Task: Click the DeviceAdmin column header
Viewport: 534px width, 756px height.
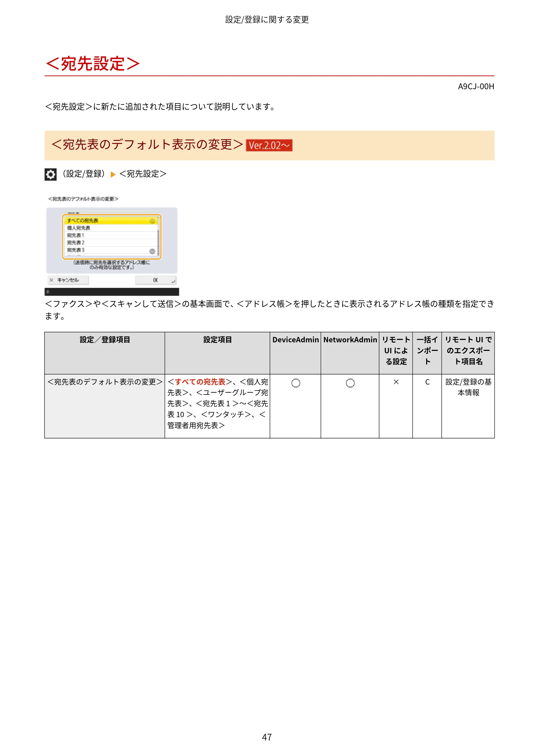Action: 296,353
